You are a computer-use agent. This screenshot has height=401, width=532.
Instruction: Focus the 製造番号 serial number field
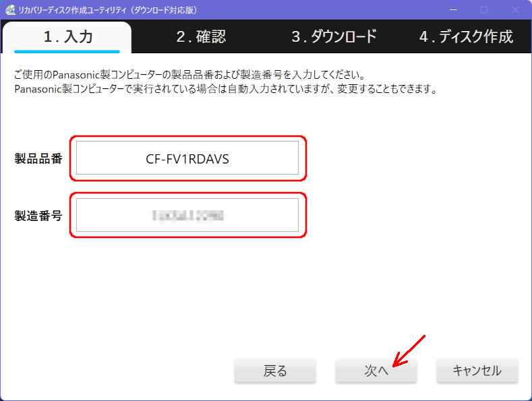click(x=187, y=215)
